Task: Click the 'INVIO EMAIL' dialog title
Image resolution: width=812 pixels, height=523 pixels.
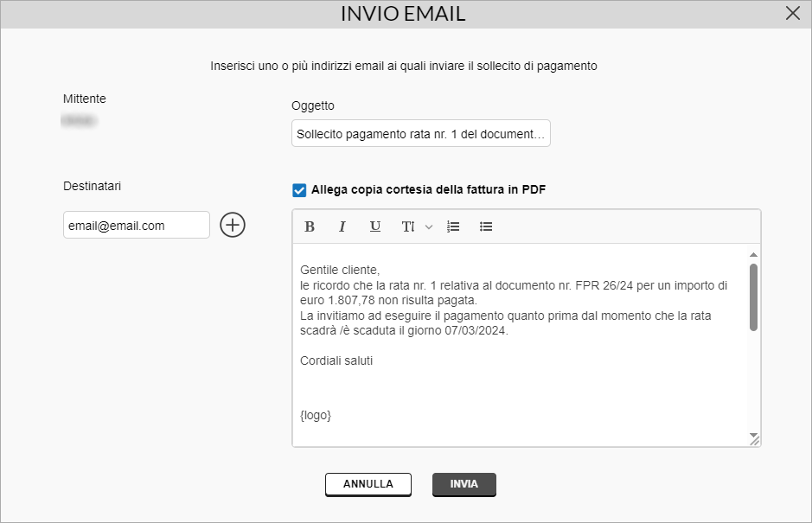Action: point(403,14)
